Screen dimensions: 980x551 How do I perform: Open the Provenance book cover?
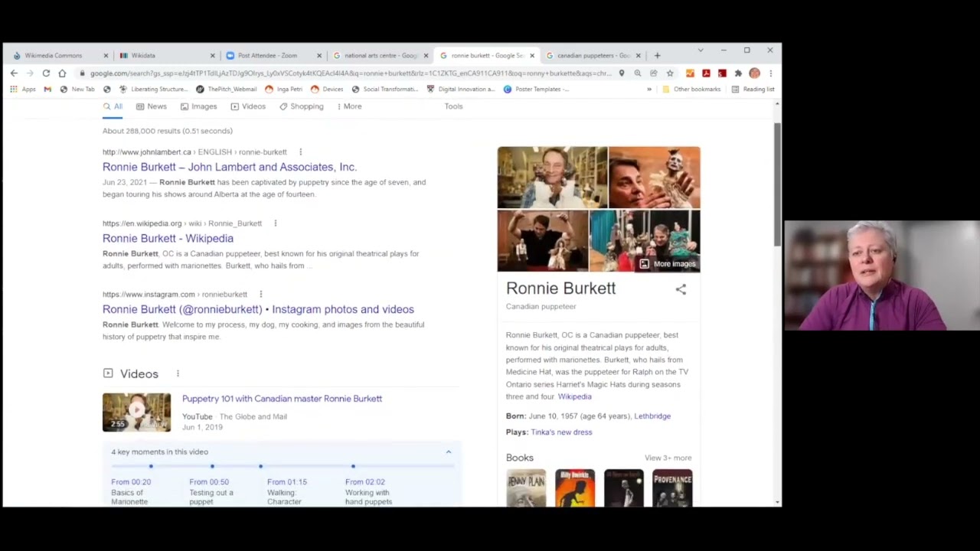pyautogui.click(x=672, y=488)
